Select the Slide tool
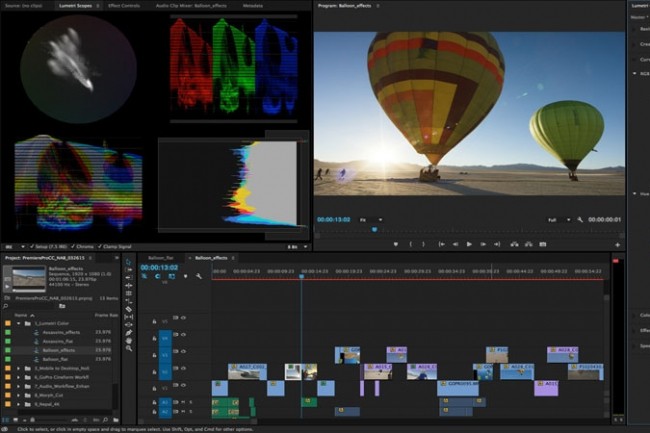The height and width of the screenshot is (433, 650). pyautogui.click(x=129, y=325)
